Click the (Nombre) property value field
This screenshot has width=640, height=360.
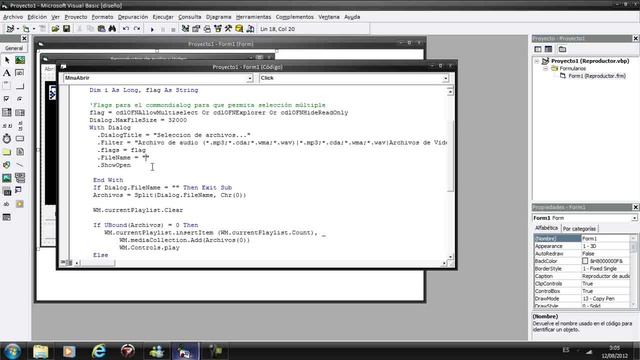[606, 238]
